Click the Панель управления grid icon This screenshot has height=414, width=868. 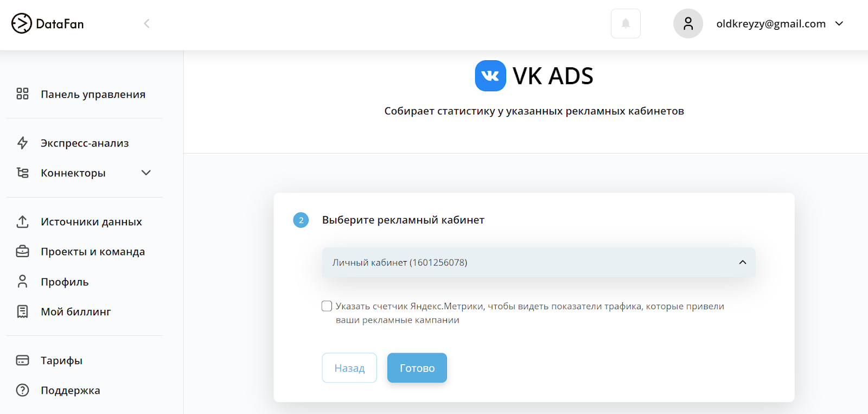click(x=22, y=94)
